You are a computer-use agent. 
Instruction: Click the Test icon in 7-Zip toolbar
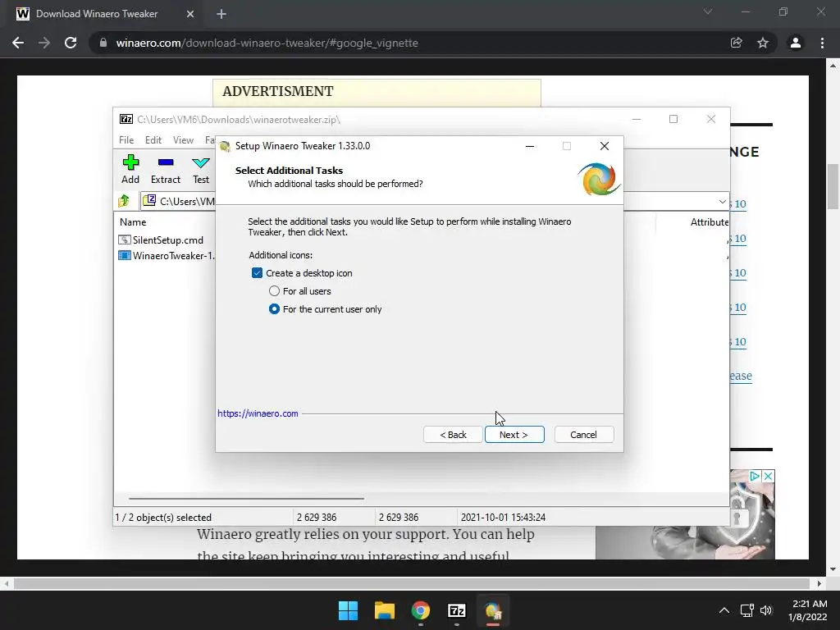pyautogui.click(x=201, y=162)
